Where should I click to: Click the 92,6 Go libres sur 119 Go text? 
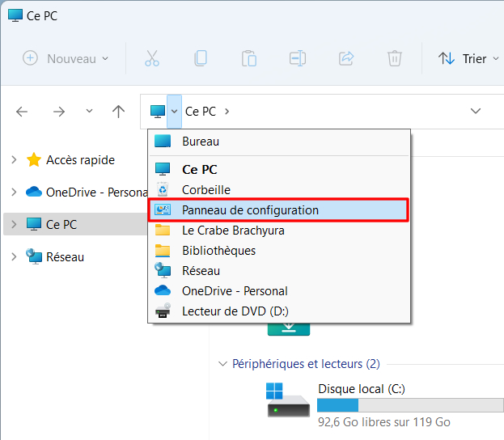384,422
